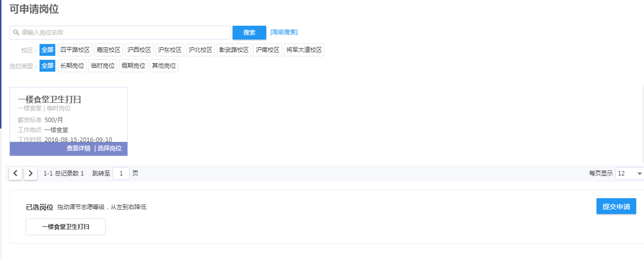Submit application with 提交申请 button
This screenshot has width=644, height=259.
[616, 207]
